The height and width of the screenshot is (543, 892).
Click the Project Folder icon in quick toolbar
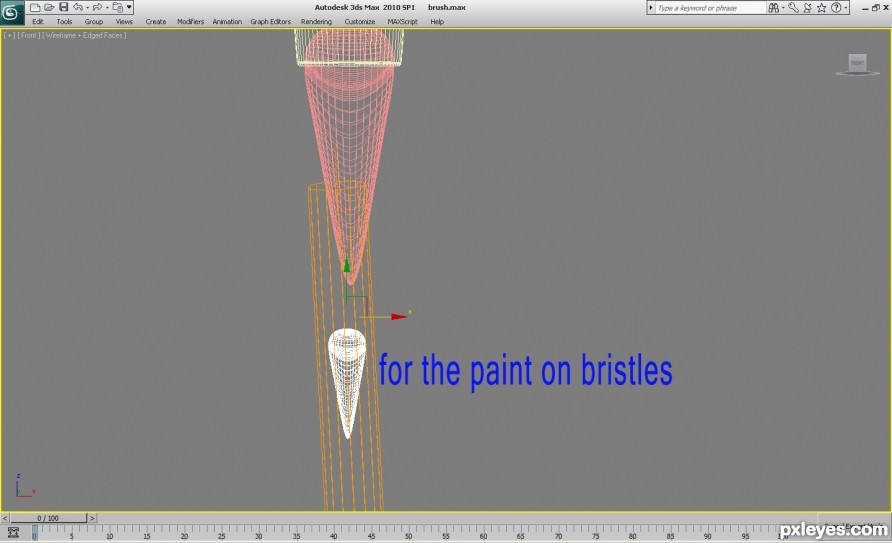click(x=117, y=7)
